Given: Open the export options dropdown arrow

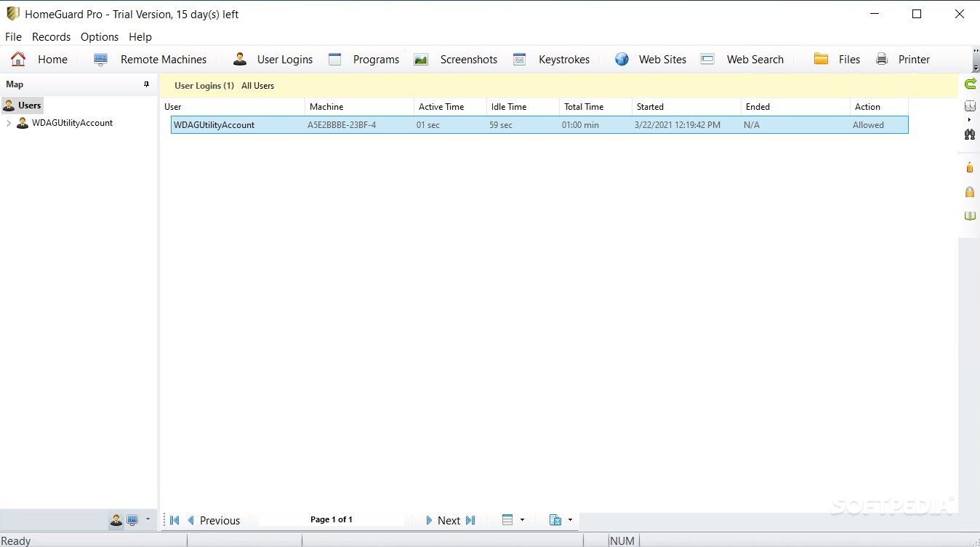Looking at the screenshot, I should (570, 520).
